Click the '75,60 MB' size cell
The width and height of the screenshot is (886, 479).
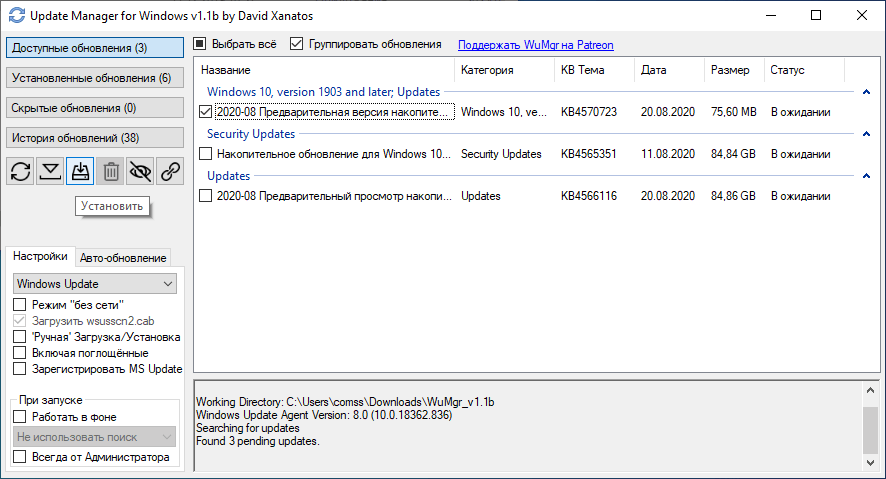(733, 112)
